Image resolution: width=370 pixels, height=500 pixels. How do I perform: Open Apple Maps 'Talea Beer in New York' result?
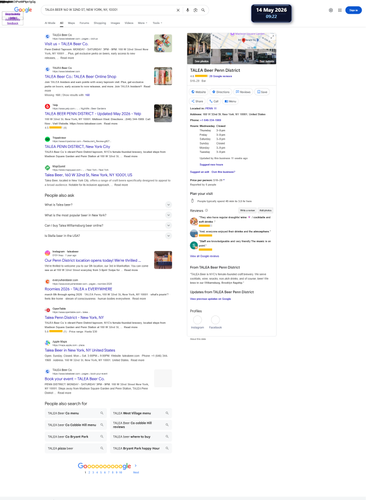(80, 350)
